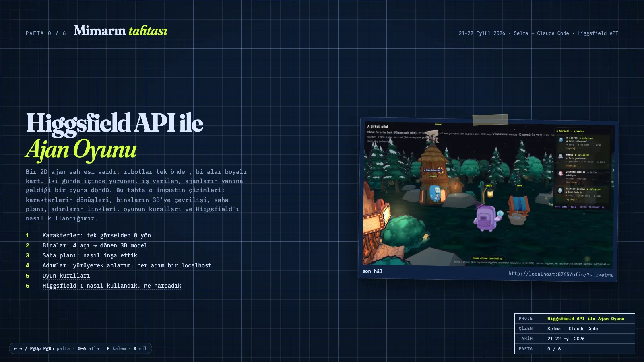This screenshot has width=644, height=362.
Task: Click 'Selma · Claude Code' in title block
Action: 573,329
